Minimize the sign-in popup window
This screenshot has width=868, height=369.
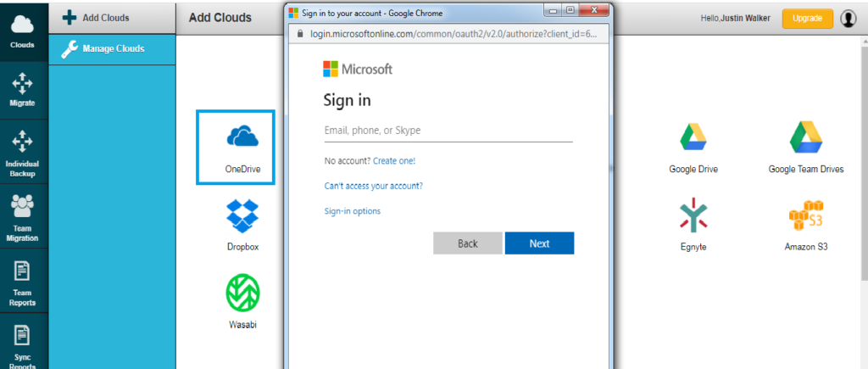(x=554, y=10)
